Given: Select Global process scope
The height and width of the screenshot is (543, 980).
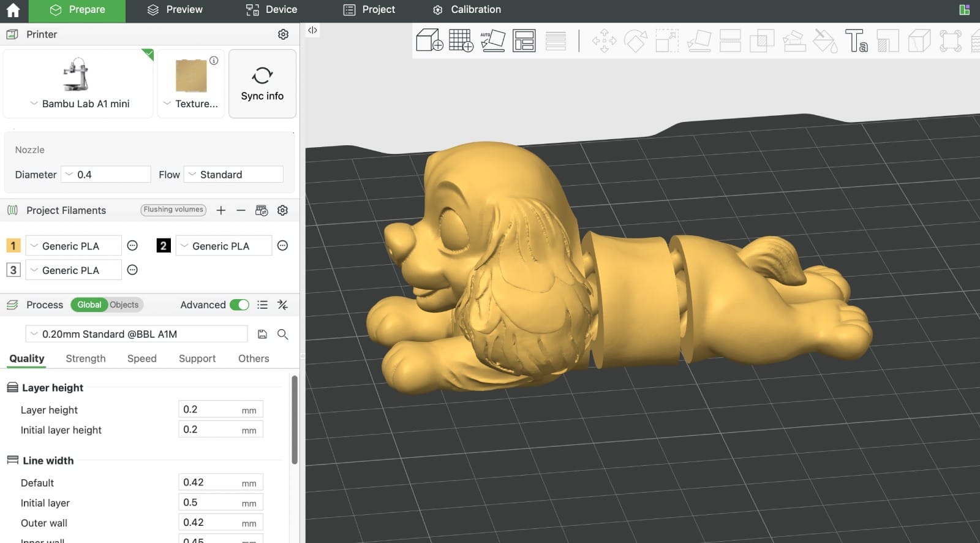Looking at the screenshot, I should click(x=89, y=305).
